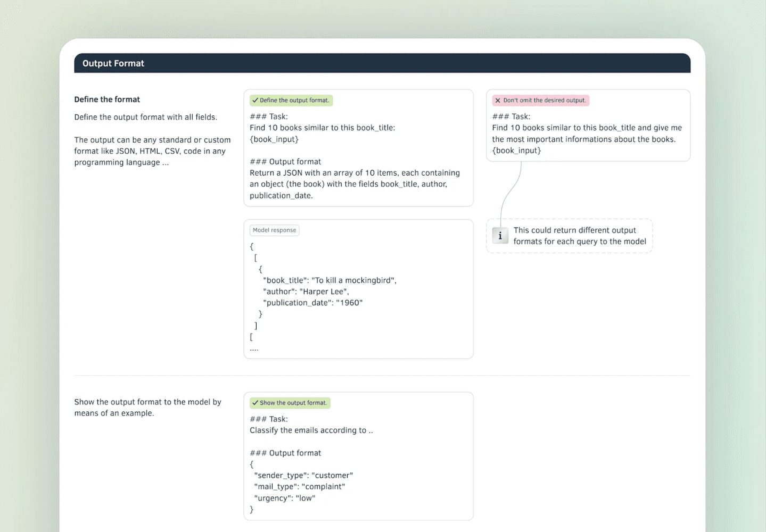Click the '"publication_date": "1960"' line
Screen dimensions: 766x532
313,303
